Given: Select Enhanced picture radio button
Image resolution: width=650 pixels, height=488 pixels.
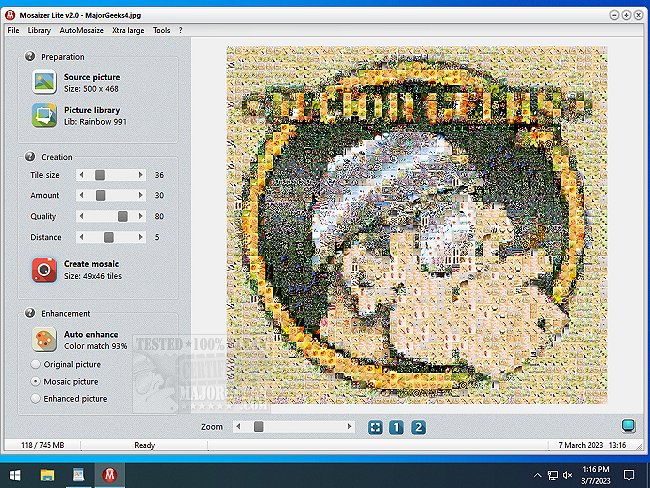Looking at the screenshot, I should click(x=36, y=398).
